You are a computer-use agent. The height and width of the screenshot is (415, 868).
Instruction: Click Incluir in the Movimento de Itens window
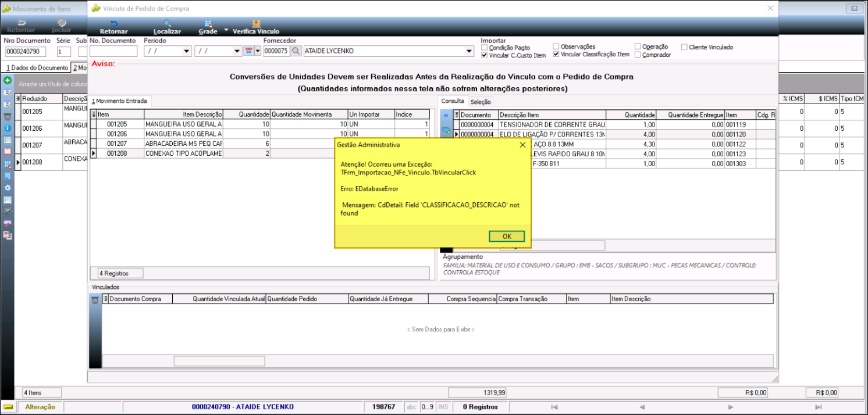tap(62, 26)
